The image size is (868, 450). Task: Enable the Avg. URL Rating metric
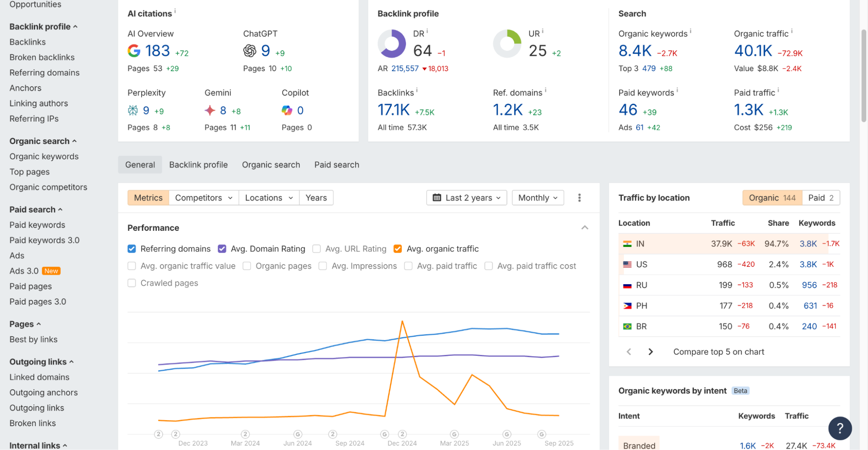(317, 248)
